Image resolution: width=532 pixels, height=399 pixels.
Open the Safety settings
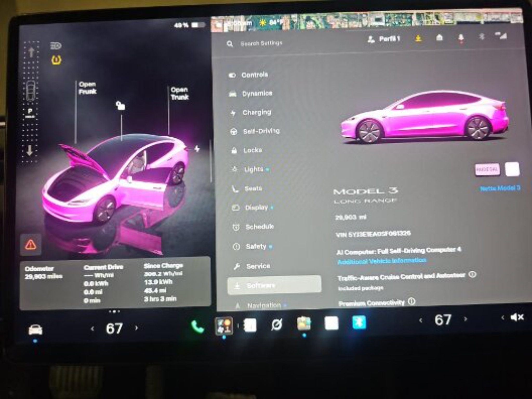252,247
